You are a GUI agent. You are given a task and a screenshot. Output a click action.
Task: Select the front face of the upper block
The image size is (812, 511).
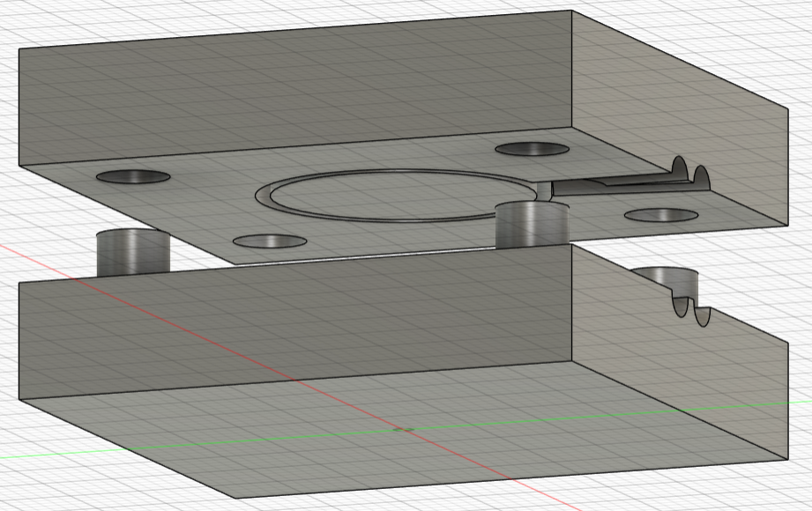pos(295,88)
